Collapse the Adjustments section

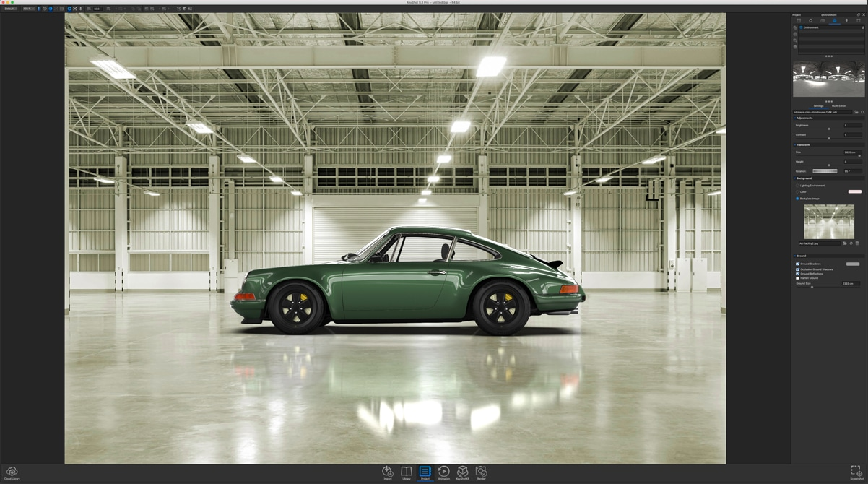pyautogui.click(x=795, y=118)
